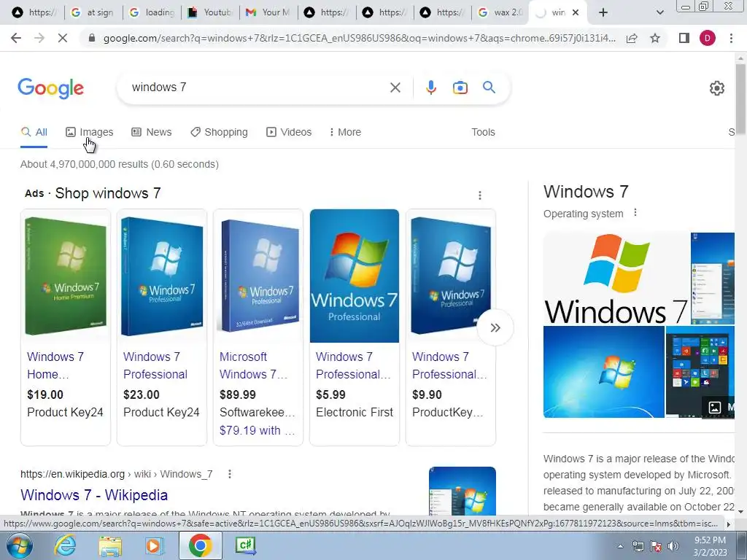Open the taskbar clock 9:52 PM

click(x=711, y=546)
